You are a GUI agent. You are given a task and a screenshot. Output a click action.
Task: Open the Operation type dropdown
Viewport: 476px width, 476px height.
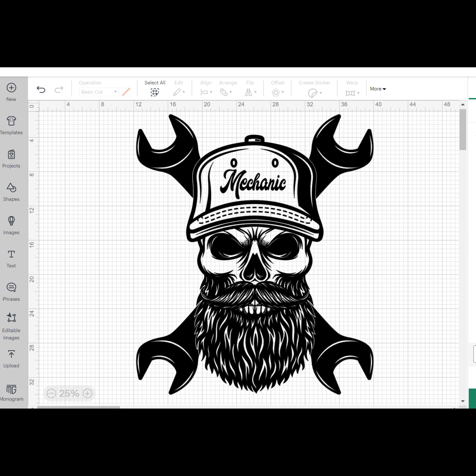99,92
